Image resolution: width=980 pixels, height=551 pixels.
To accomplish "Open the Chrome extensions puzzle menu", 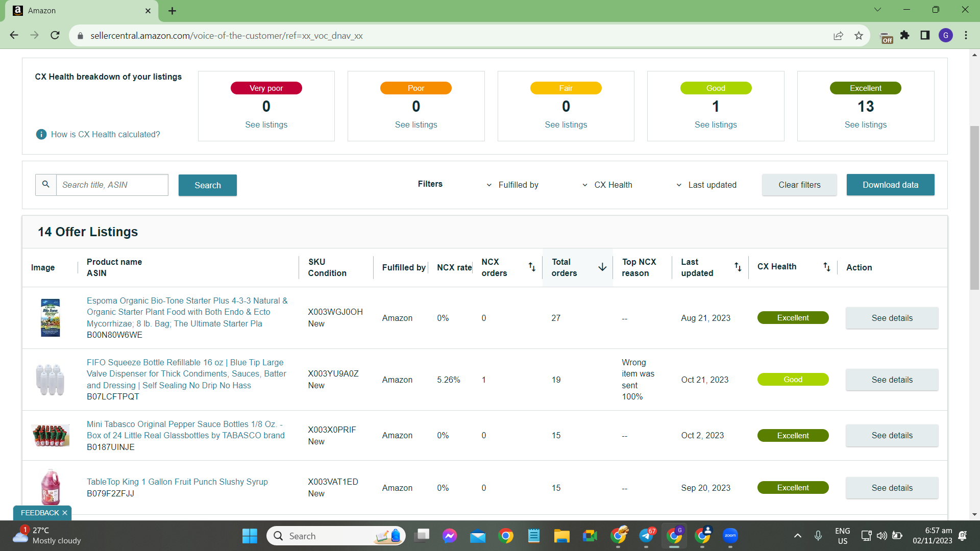I will 905,35.
